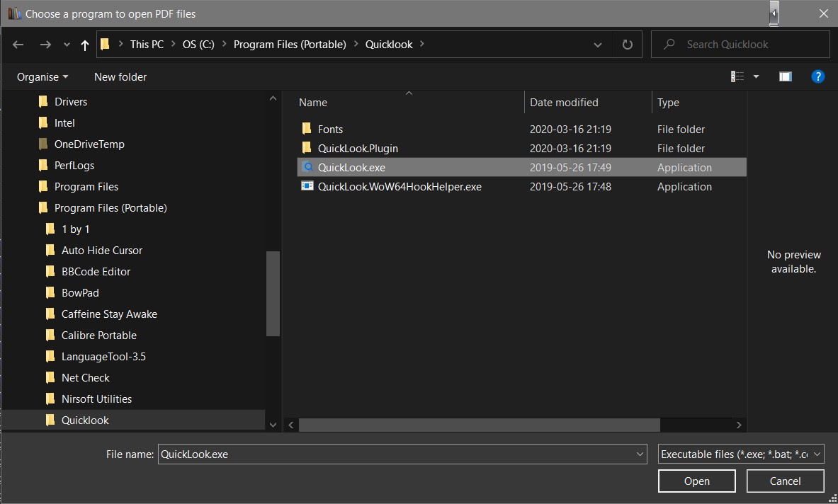Expand address bar previous locations dropdown
Viewport: 838px width, 504px height.
tap(597, 45)
